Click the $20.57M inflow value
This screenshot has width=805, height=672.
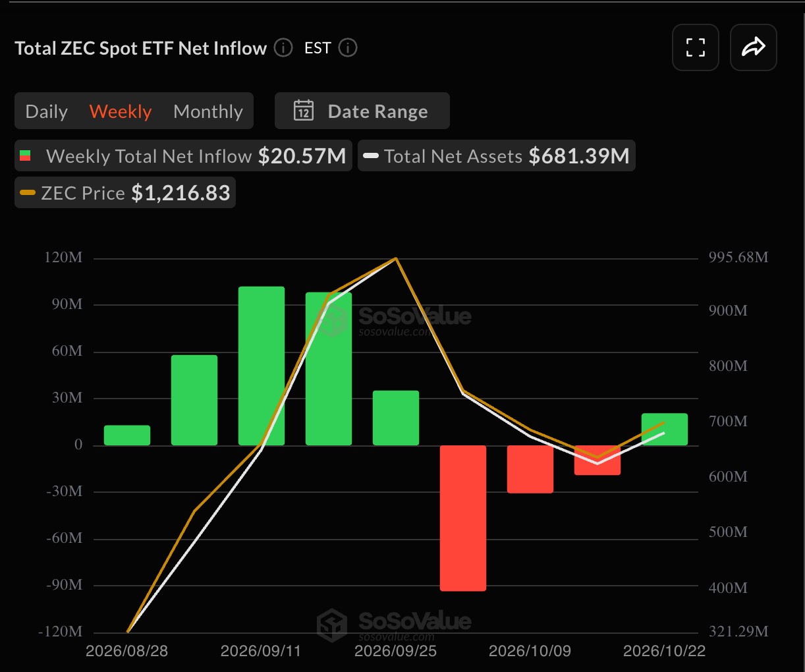coord(302,156)
